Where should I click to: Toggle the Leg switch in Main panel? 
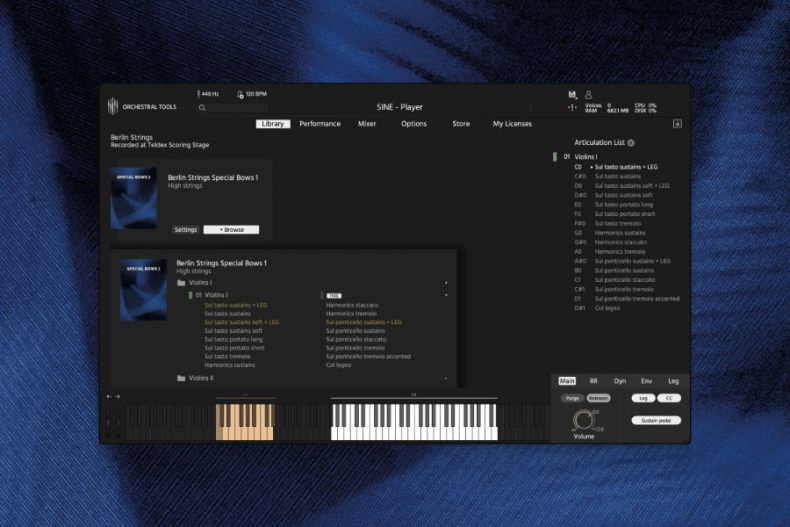[x=643, y=398]
